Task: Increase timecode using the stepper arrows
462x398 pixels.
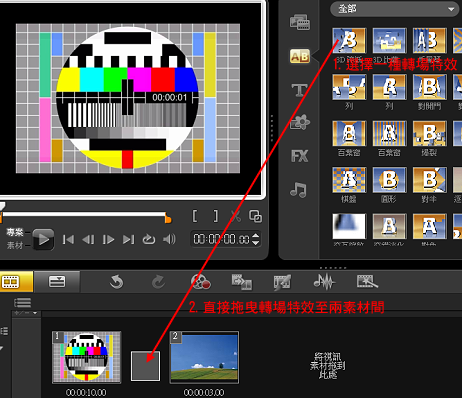Action: [256, 235]
